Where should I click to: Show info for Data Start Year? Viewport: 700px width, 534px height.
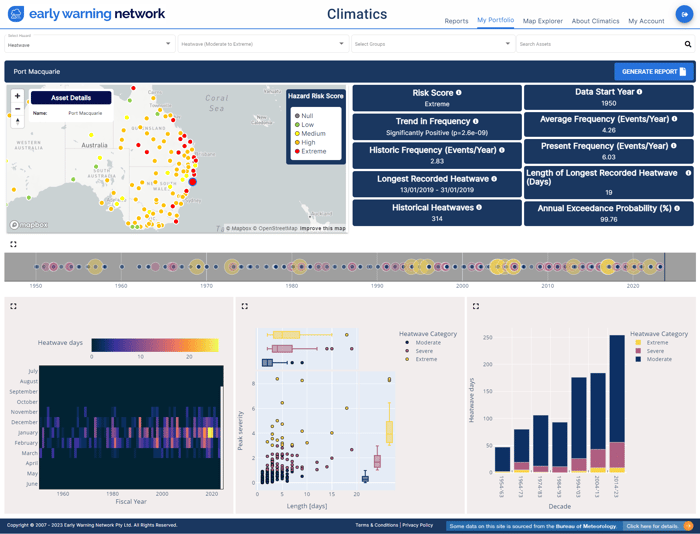pos(639,92)
